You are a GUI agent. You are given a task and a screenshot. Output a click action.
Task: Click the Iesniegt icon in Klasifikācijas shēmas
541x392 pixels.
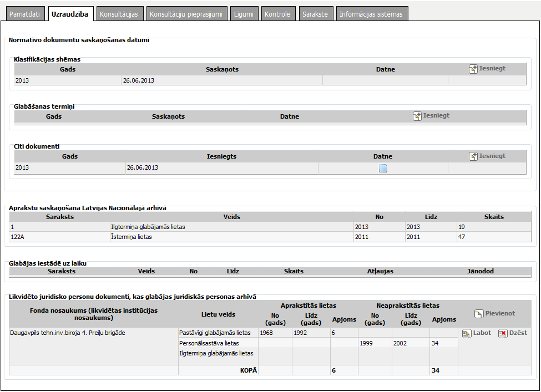click(473, 69)
